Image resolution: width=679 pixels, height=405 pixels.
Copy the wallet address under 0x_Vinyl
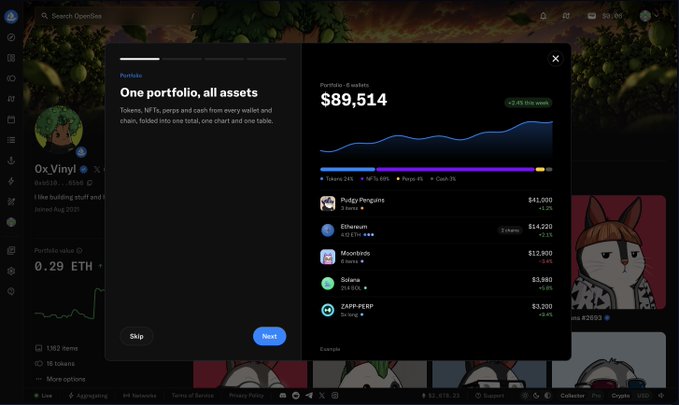90,183
